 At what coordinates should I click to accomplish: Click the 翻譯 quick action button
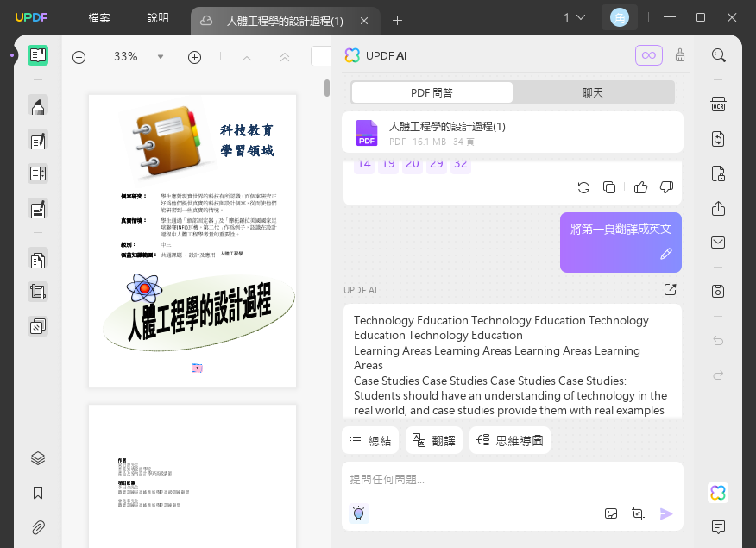434,440
